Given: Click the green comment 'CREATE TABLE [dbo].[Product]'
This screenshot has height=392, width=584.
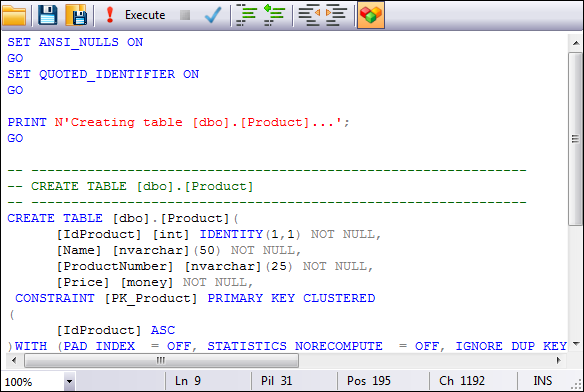Looking at the screenshot, I should pyautogui.click(x=142, y=186).
